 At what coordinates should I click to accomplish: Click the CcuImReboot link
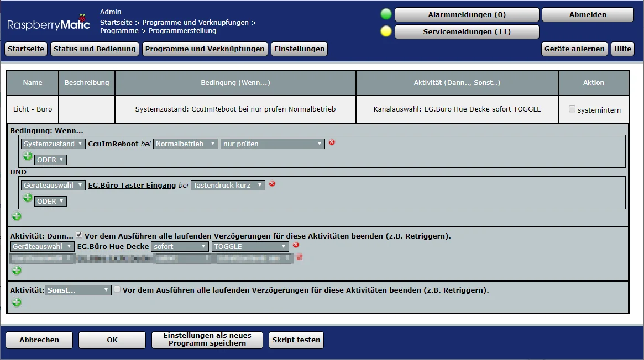[x=113, y=144]
